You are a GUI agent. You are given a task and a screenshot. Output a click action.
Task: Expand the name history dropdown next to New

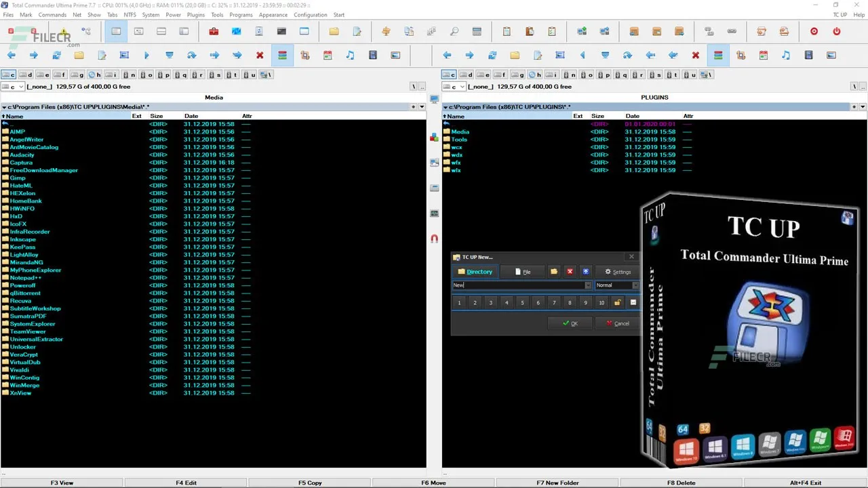coord(588,285)
